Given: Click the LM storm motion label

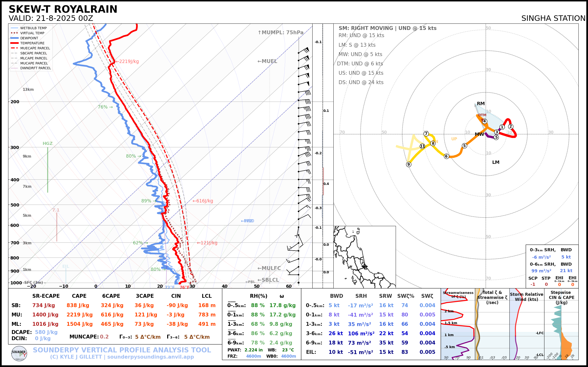Looking at the screenshot, I should click(x=496, y=162).
